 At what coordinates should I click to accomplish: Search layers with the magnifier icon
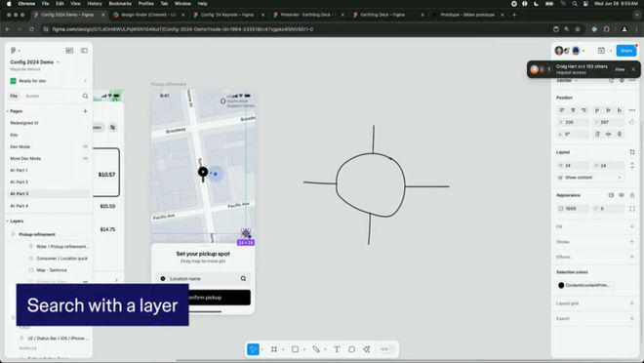pyautogui.click(x=86, y=96)
